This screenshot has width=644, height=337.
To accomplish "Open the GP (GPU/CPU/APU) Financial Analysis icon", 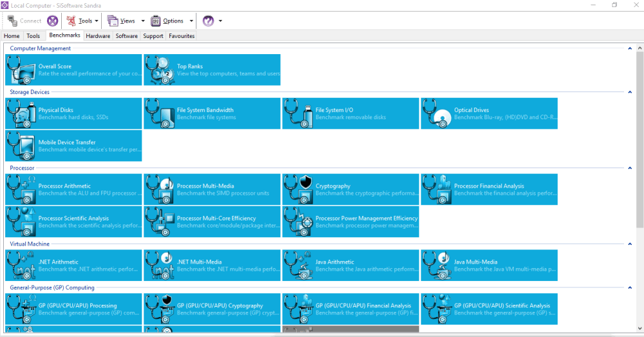I will pos(299,309).
